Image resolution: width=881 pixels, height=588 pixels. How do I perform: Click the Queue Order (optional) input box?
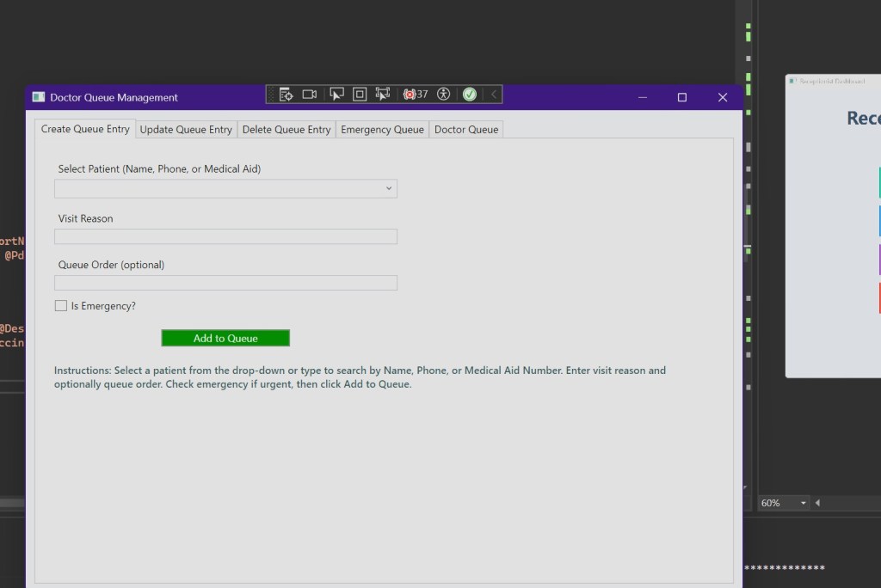click(225, 283)
